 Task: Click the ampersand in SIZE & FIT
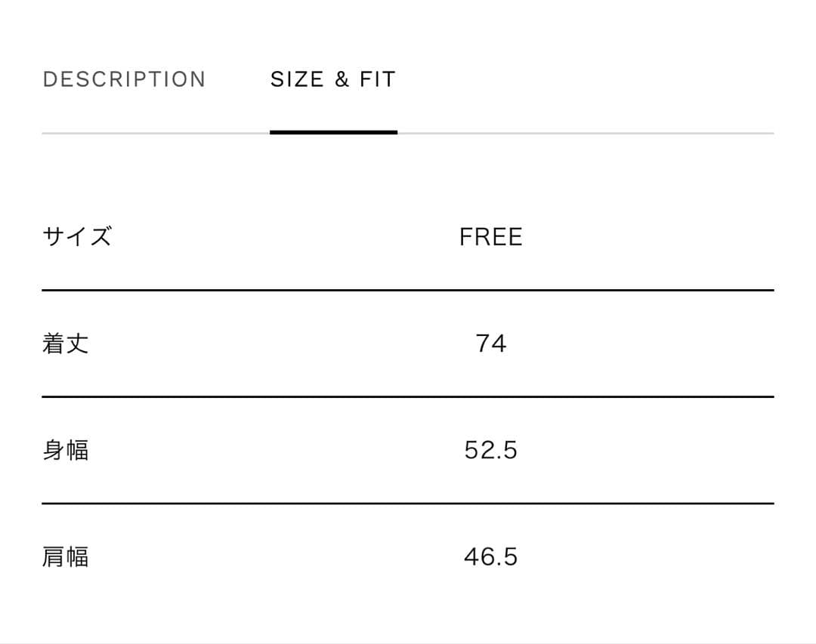342,80
